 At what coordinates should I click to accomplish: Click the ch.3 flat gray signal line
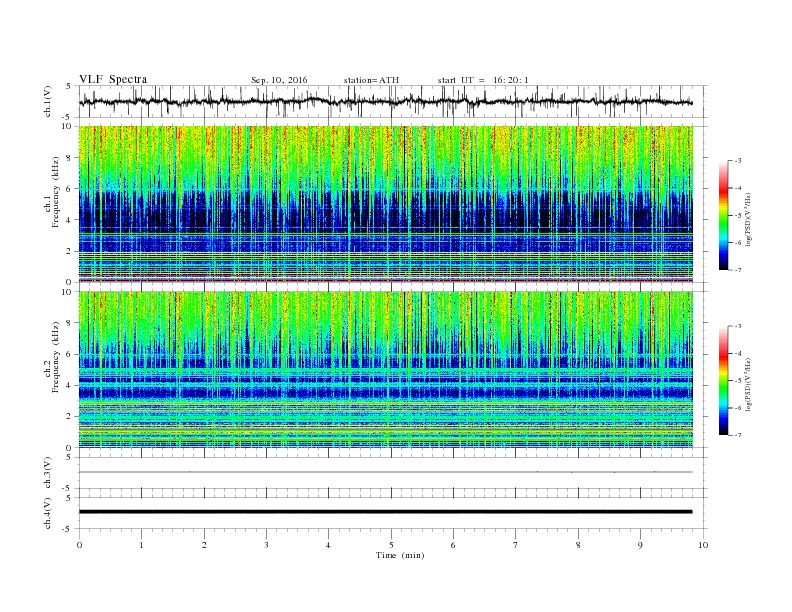click(x=385, y=472)
